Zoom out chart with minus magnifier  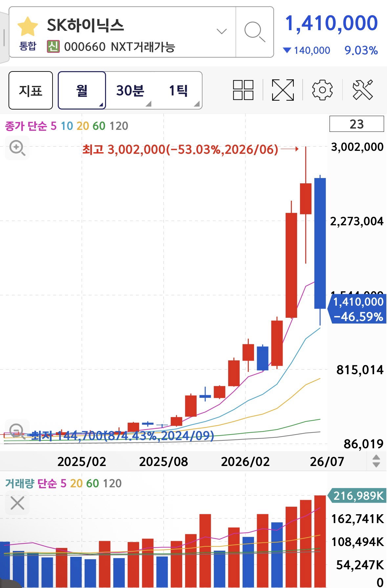[x=17, y=431]
